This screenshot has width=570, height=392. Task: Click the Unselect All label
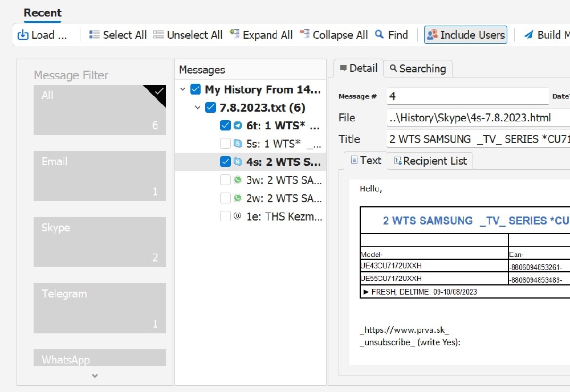[195, 35]
